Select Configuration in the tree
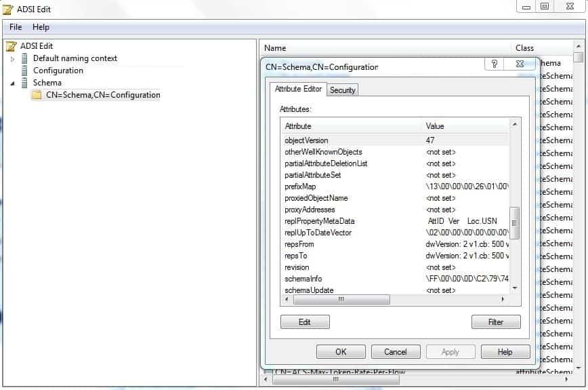Viewport: 588px width, 390px height. (x=58, y=70)
